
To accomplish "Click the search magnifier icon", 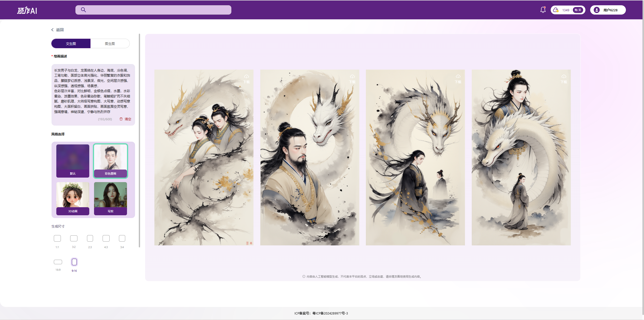I will tap(83, 10).
